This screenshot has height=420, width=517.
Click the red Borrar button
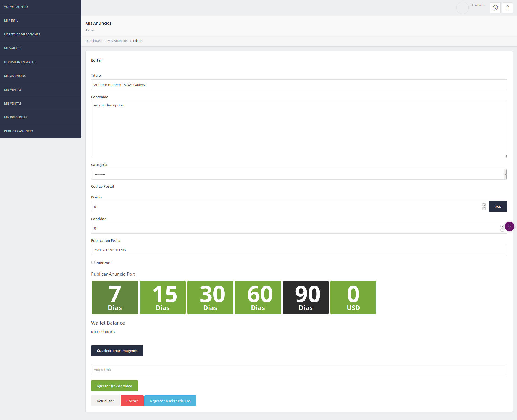point(132,401)
